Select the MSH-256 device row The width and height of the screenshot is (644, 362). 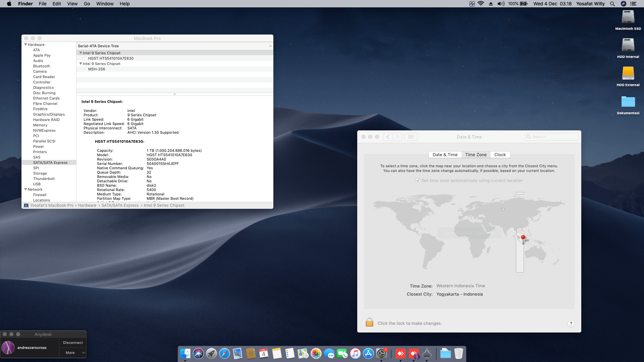(175, 69)
